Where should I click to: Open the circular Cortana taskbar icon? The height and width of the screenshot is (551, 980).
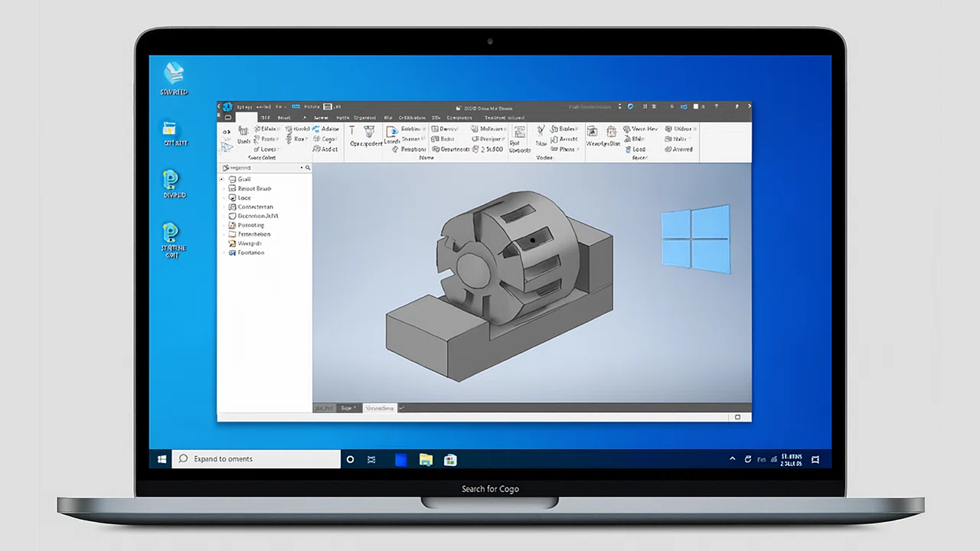350,459
